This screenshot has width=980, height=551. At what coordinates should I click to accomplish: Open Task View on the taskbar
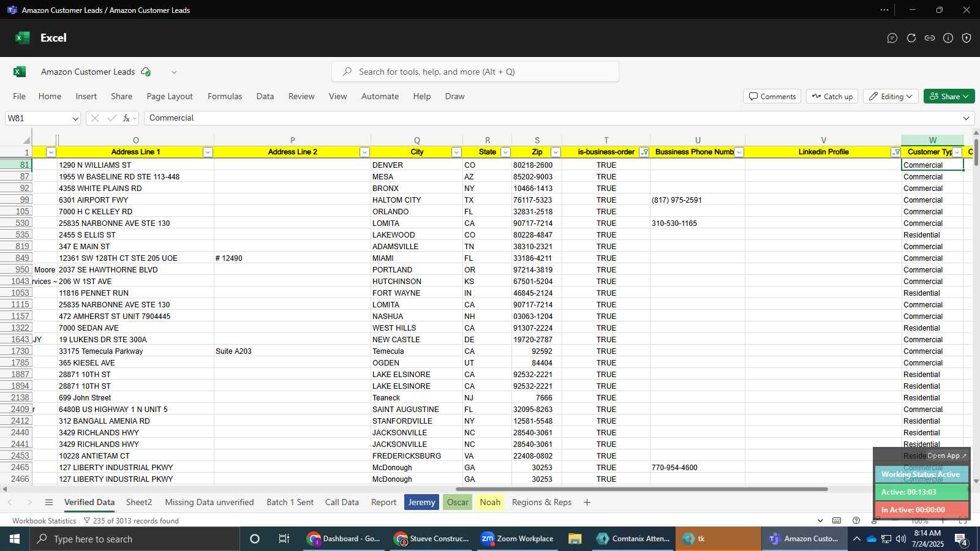click(x=284, y=539)
